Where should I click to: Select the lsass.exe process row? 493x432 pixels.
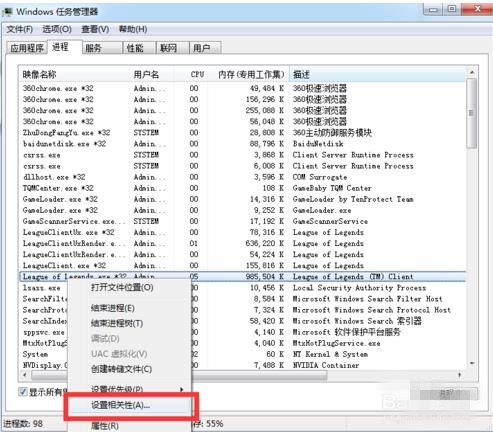point(242,288)
